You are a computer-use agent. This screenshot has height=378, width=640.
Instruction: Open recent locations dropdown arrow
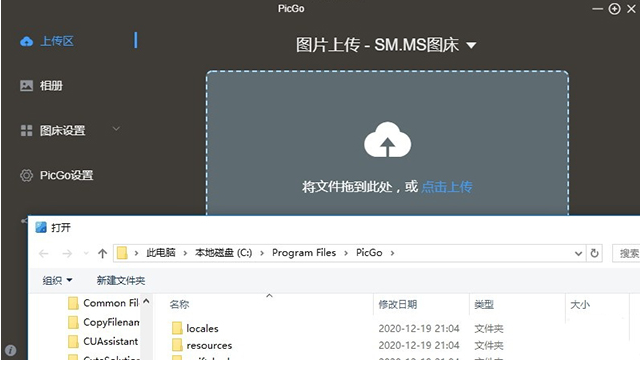(x=86, y=253)
